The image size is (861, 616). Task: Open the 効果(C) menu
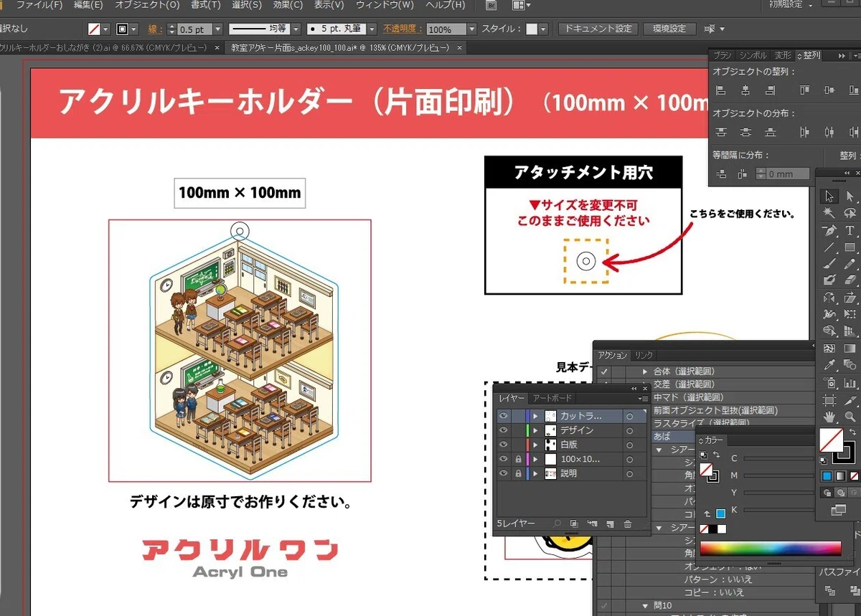pyautogui.click(x=288, y=5)
